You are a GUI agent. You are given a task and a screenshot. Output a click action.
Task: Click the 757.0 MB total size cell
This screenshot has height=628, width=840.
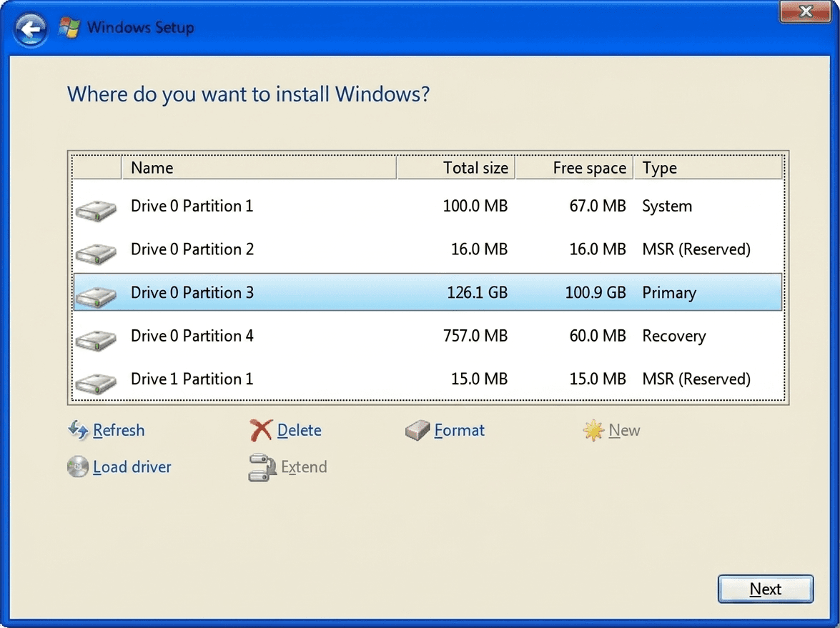click(475, 336)
